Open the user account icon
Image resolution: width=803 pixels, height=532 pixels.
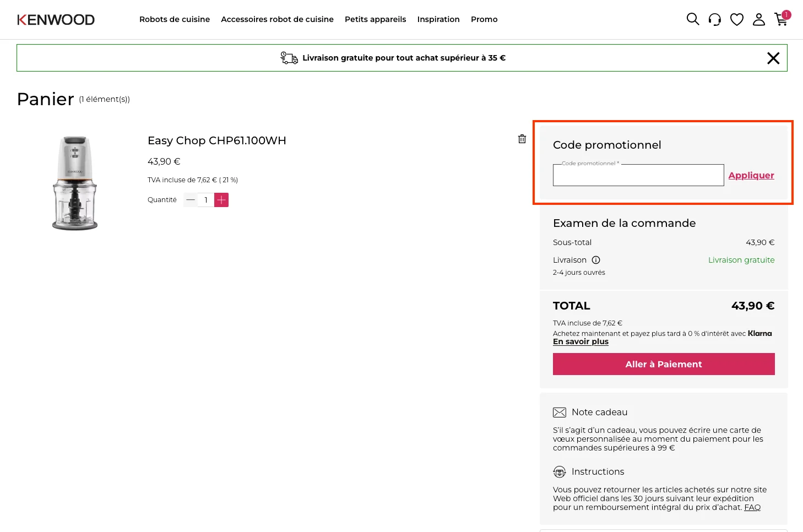click(759, 19)
